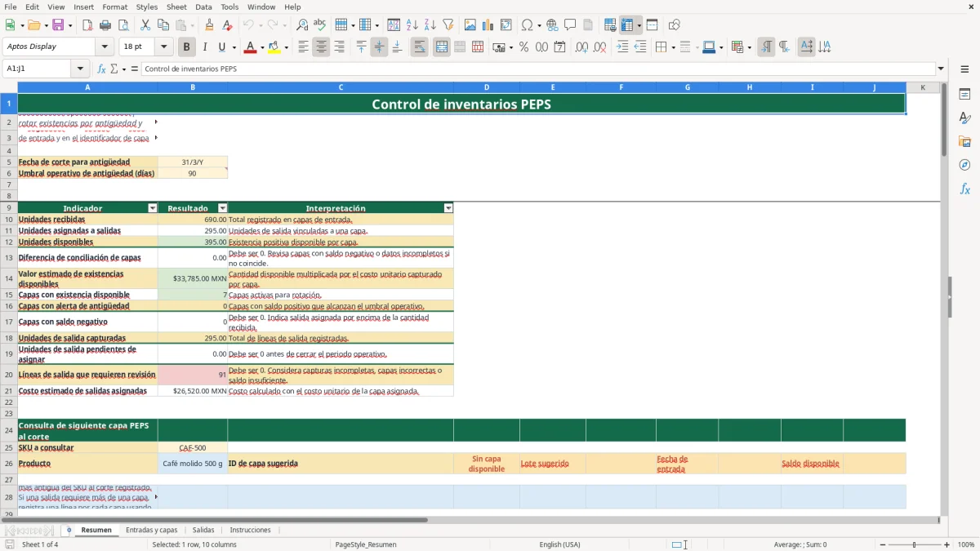Viewport: 980px width, 551px height.
Task: Open the Font Color dropdown arrow
Action: tap(261, 47)
